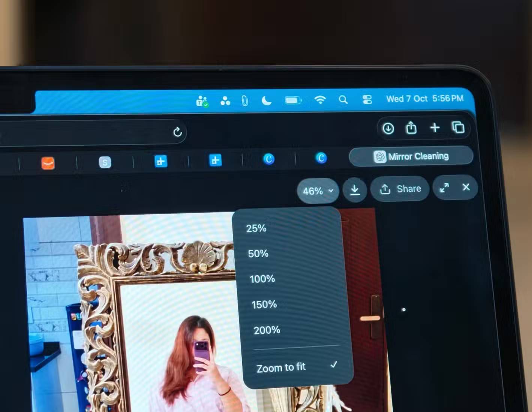532x412 pixels.
Task: Set zoom to 150%
Action: (x=264, y=304)
